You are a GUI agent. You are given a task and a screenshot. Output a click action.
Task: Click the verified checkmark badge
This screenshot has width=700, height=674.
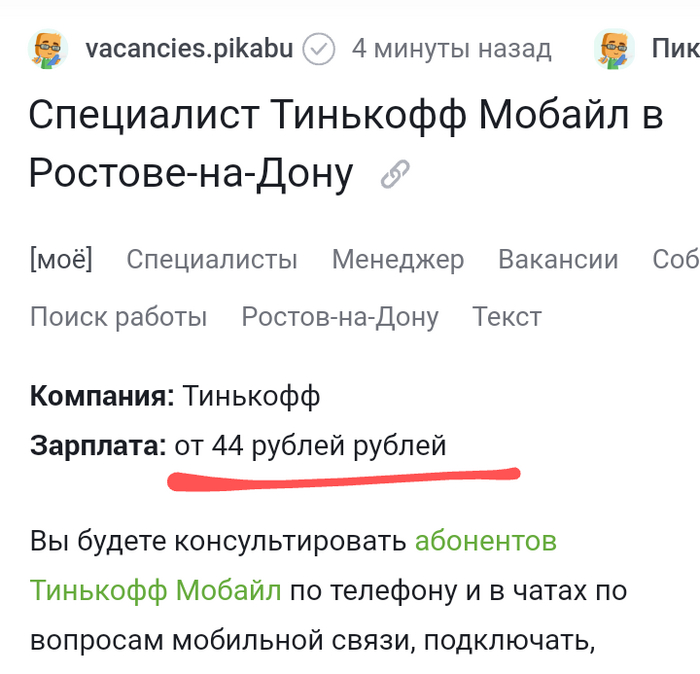pos(319,48)
